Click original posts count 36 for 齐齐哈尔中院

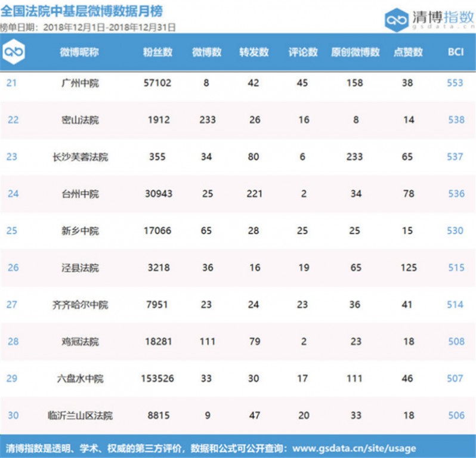(354, 304)
